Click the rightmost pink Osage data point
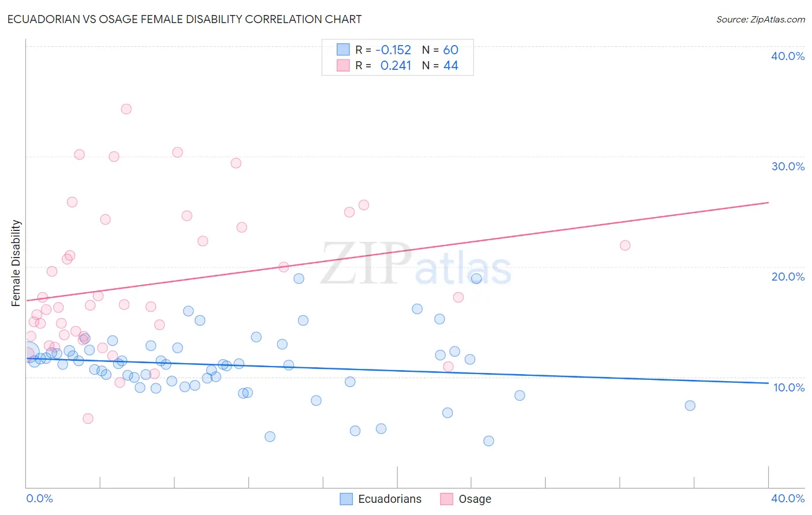Viewport: 812px width, 515px height. [x=625, y=245]
